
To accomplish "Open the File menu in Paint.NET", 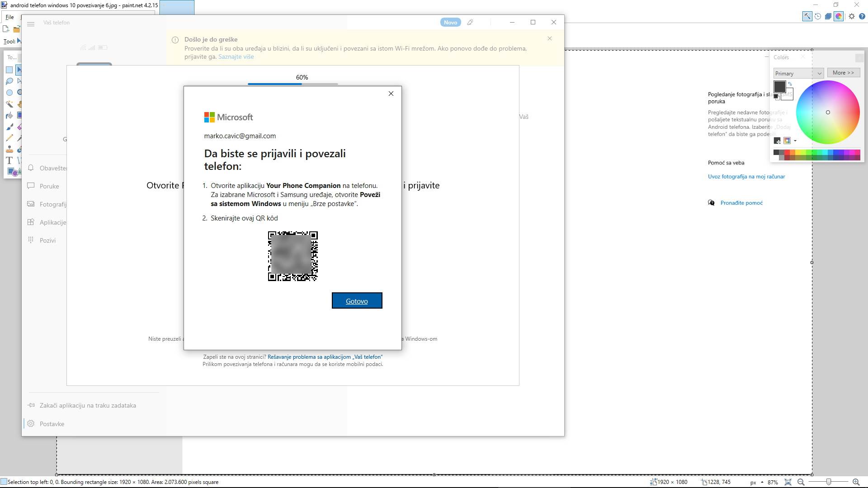I will click(x=9, y=17).
